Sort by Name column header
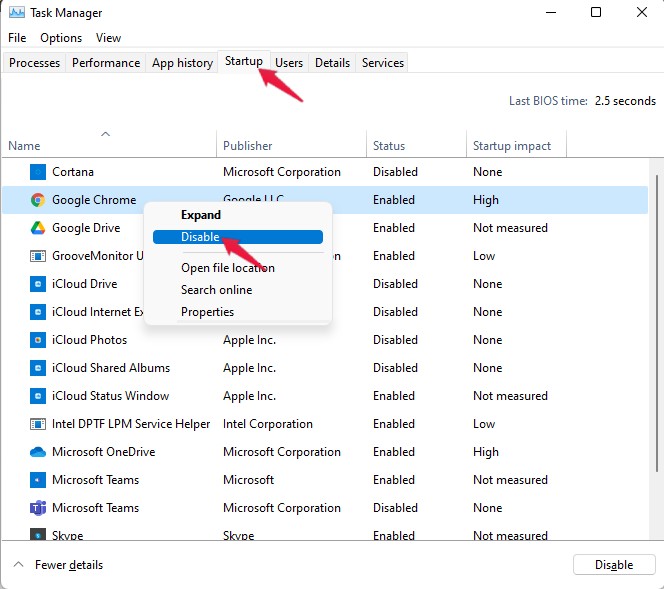Viewport: 664px width, 589px height. tap(24, 146)
